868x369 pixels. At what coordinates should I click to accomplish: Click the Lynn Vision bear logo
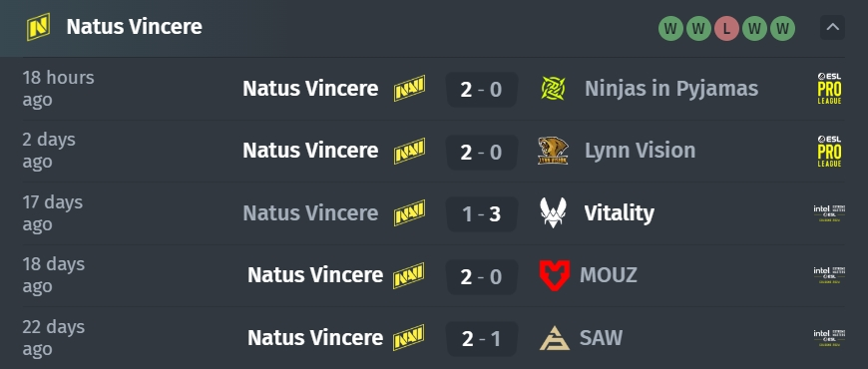pyautogui.click(x=553, y=151)
